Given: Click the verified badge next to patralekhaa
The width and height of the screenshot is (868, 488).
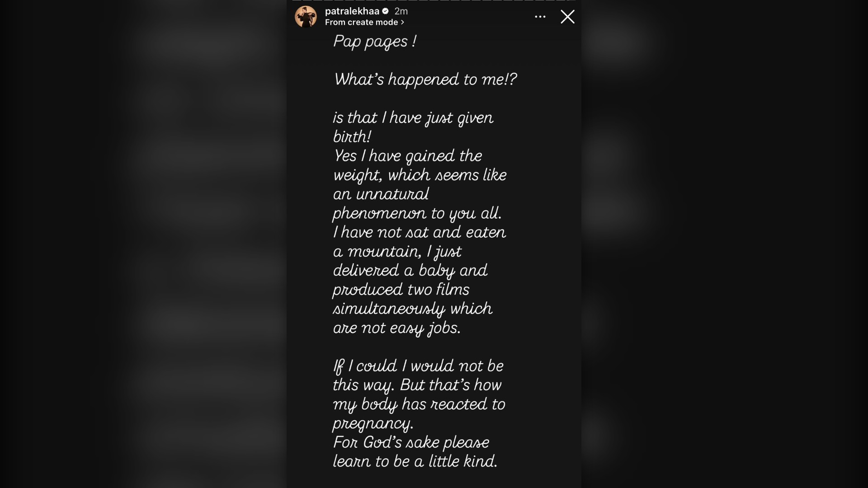Looking at the screenshot, I should coord(385,11).
